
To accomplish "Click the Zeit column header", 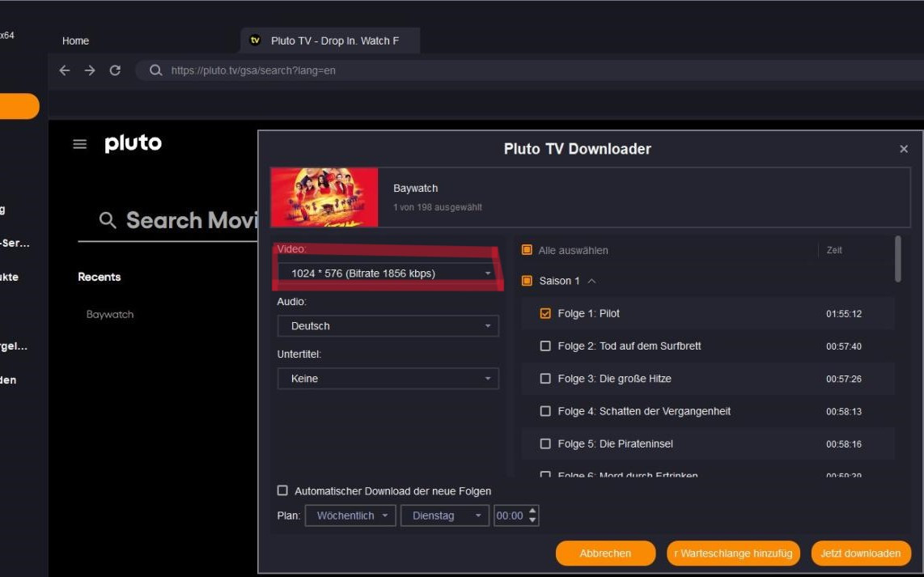I will (834, 251).
